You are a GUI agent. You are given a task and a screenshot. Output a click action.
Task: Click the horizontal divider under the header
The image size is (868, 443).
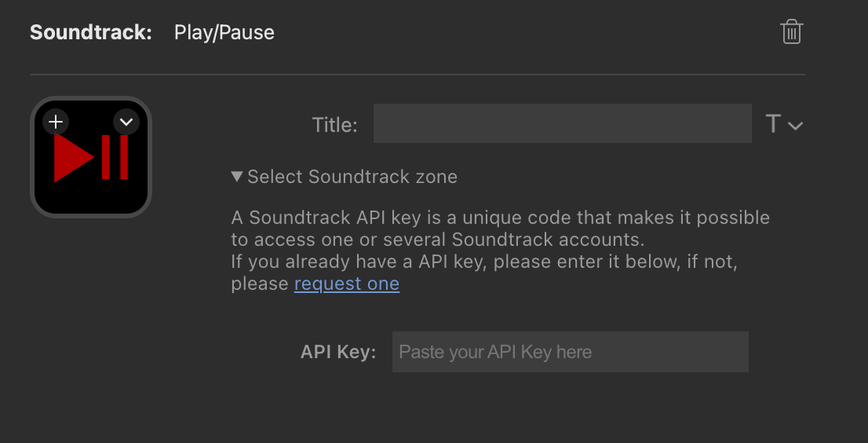click(x=418, y=74)
